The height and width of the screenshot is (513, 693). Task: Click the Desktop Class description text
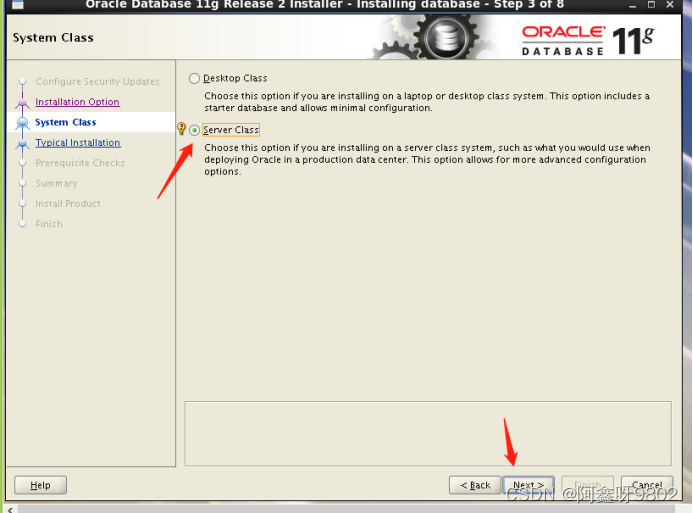pos(426,102)
